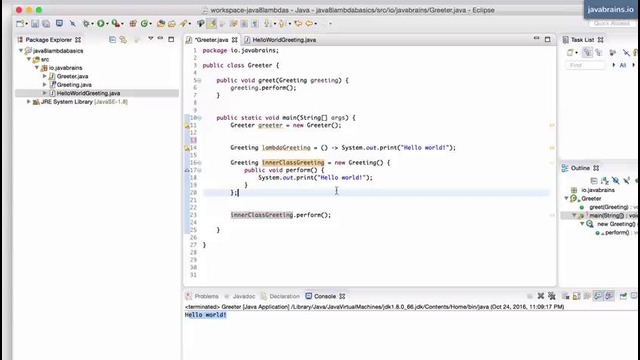Close the Greeter.java editor tab

(235, 40)
